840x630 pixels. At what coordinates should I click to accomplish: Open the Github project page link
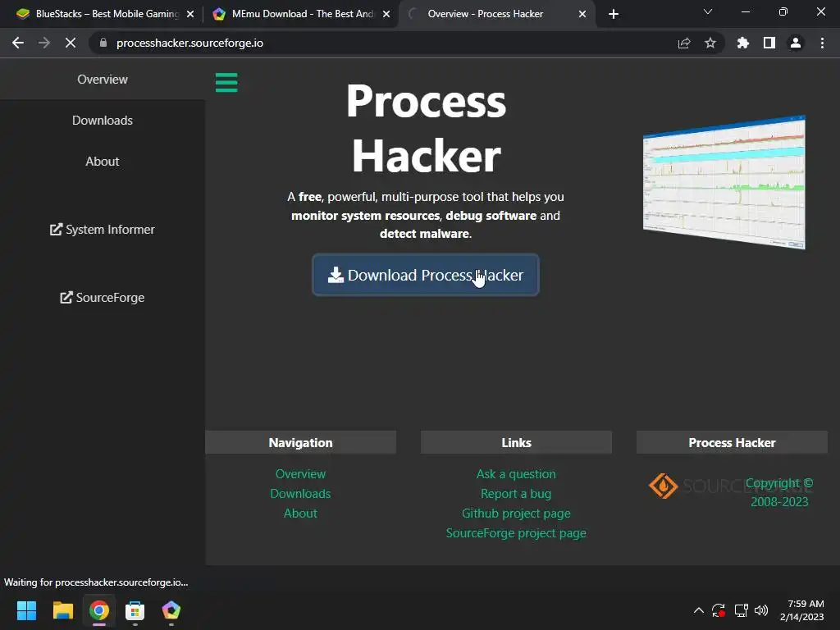click(x=517, y=514)
